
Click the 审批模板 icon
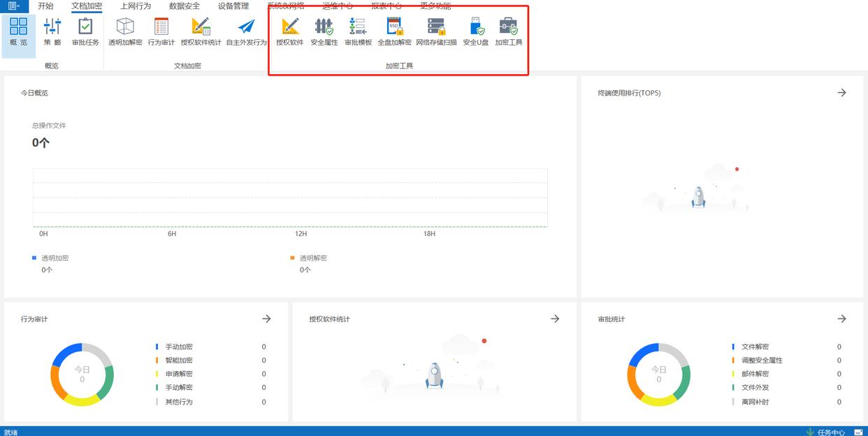[x=358, y=32]
